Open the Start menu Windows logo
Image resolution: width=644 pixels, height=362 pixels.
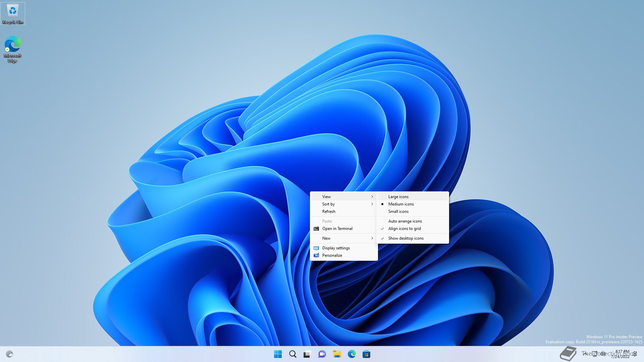pyautogui.click(x=278, y=354)
